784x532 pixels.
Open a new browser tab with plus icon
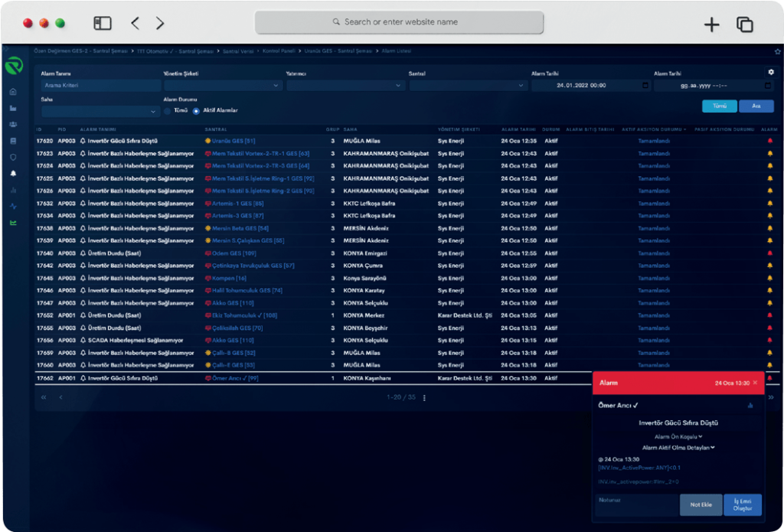[x=711, y=24]
